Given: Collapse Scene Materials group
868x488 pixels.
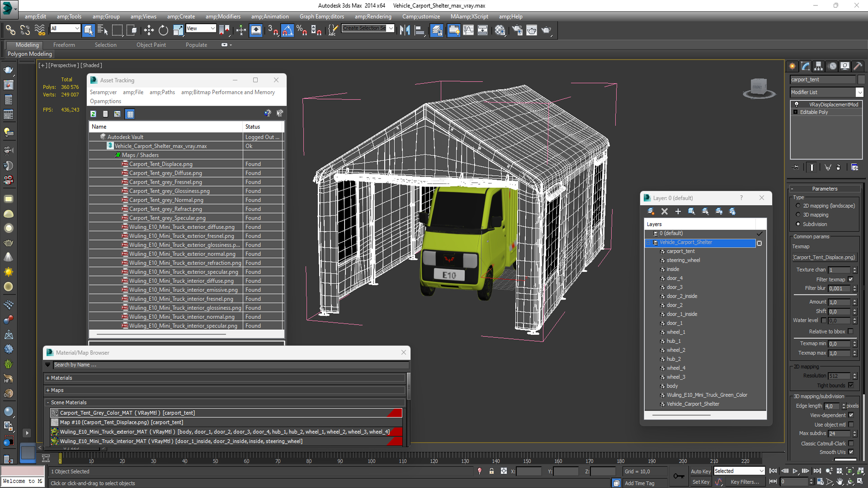Looking at the screenshot, I should tap(48, 402).
